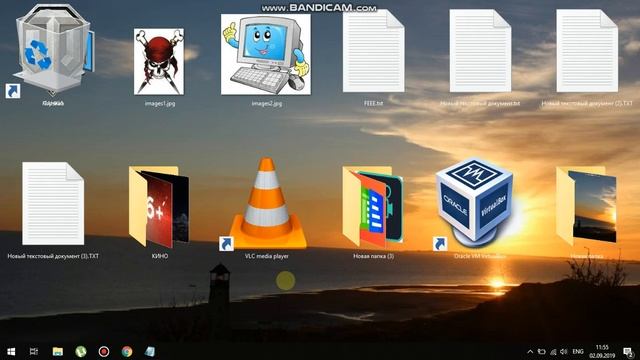Select the first text file right of images2.jpg

373,51
